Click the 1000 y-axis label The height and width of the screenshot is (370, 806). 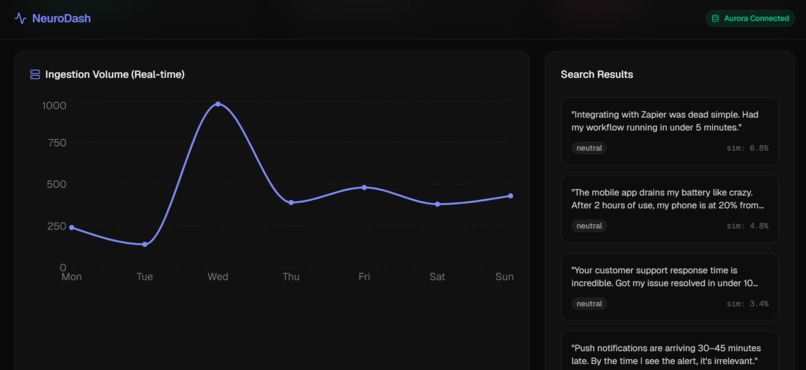[x=54, y=105]
